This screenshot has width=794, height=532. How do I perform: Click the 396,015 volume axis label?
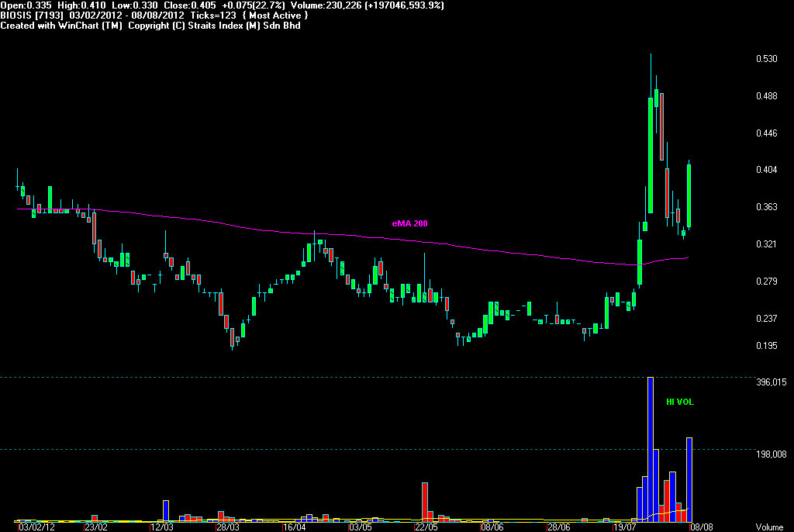(772, 382)
